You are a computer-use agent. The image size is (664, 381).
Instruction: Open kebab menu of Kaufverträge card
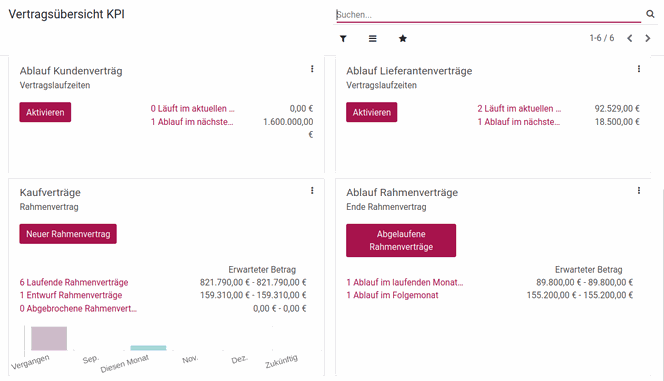pos(312,190)
